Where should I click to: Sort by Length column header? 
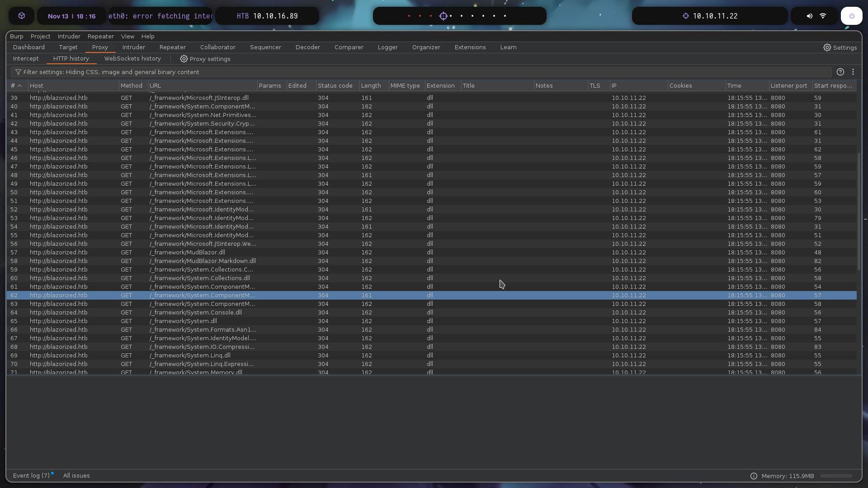(374, 85)
